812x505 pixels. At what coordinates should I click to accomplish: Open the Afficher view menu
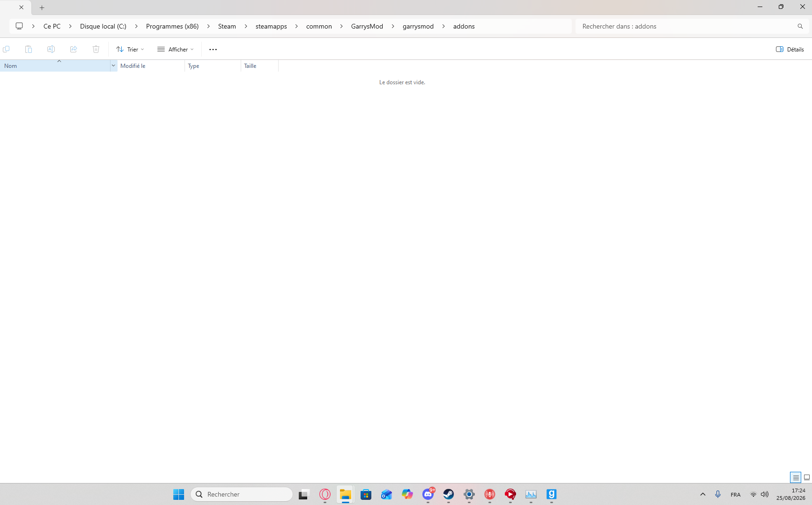coord(175,49)
